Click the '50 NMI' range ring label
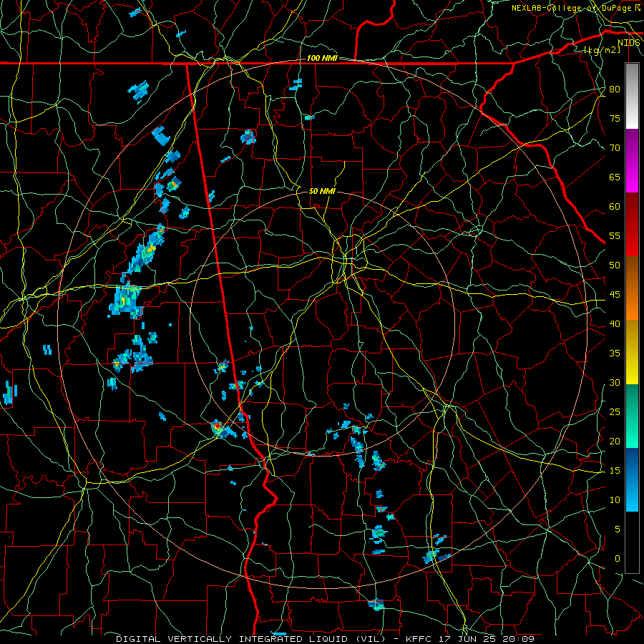The width and height of the screenshot is (644, 644). click(322, 191)
